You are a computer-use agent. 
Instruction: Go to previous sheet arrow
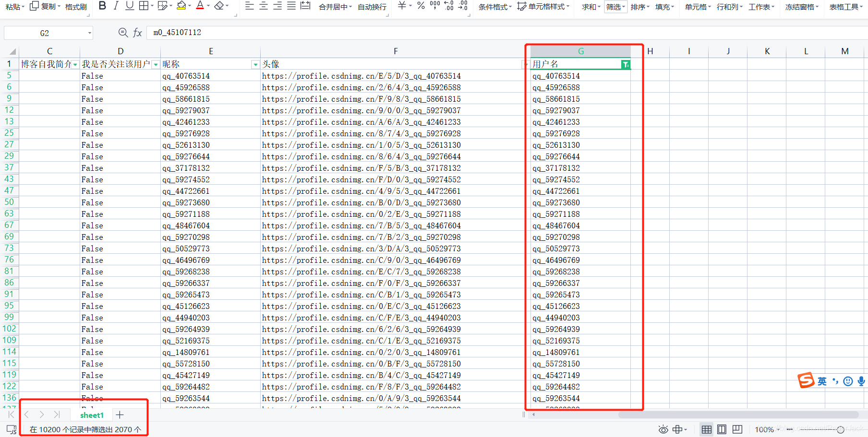pyautogui.click(x=27, y=414)
